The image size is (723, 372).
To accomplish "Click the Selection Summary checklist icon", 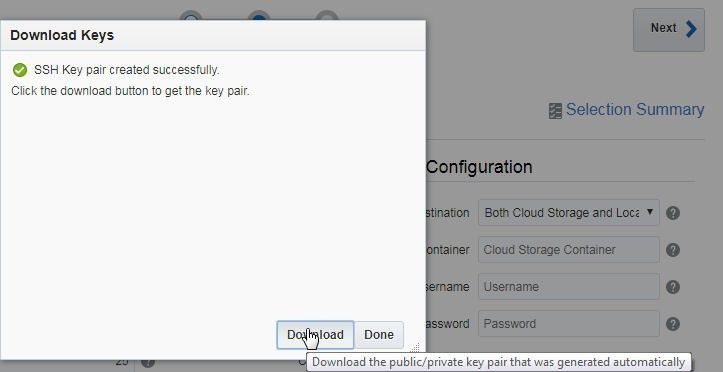I will point(555,111).
